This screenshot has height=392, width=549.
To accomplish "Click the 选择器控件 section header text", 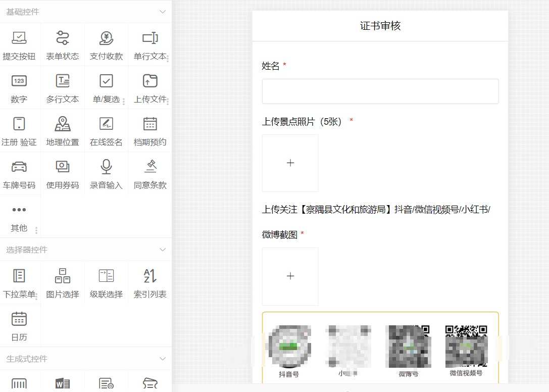I will (x=27, y=250).
